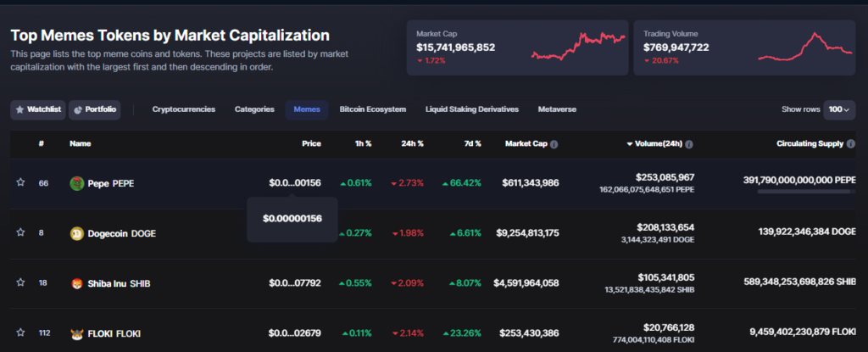Screen dimensions: 868x352
Task: Open the Show rows 100 dropdown
Action: [838, 109]
